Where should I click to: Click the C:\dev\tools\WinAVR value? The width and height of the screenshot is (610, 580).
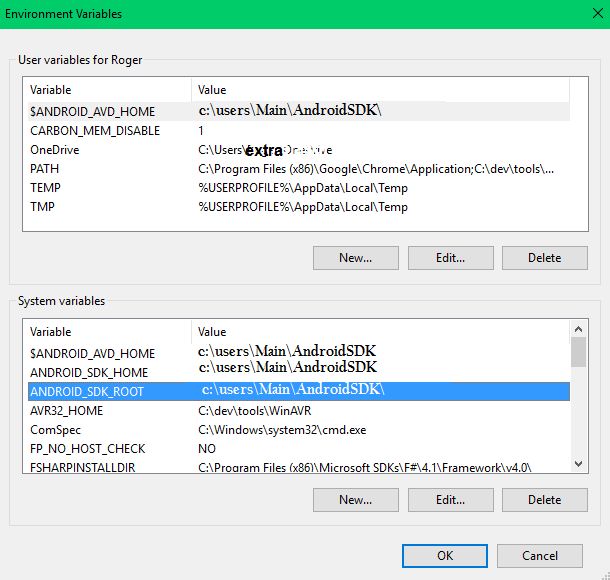(254, 411)
